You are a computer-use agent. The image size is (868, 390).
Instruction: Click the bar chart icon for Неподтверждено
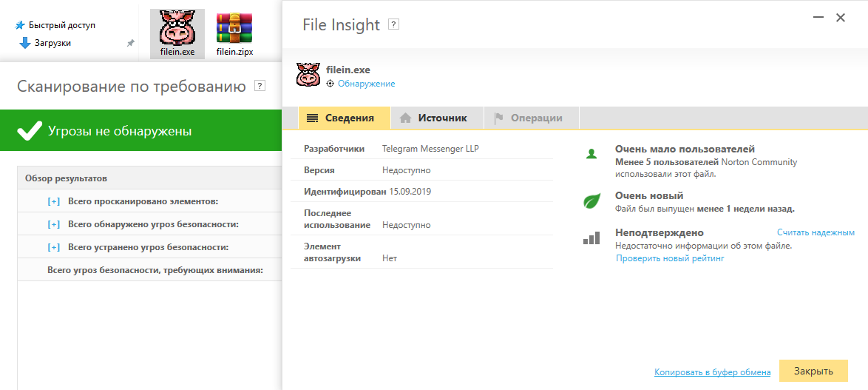(x=591, y=238)
